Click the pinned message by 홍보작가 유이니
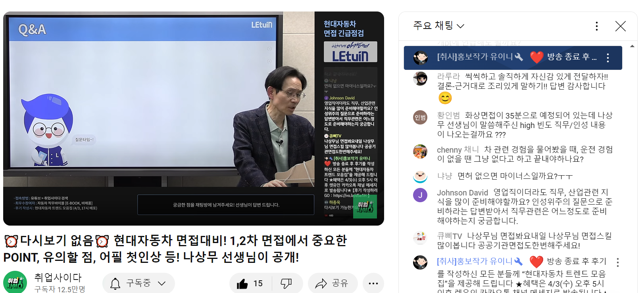 click(513, 58)
